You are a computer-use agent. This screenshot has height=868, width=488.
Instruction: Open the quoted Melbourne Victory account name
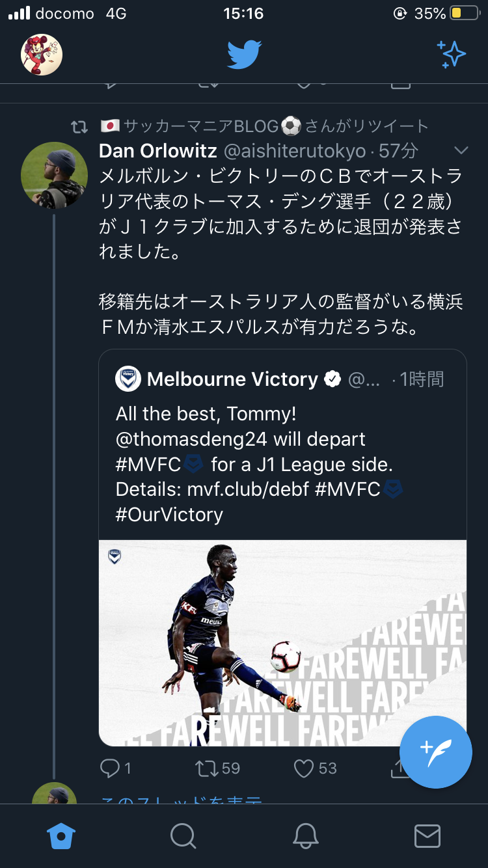point(232,379)
